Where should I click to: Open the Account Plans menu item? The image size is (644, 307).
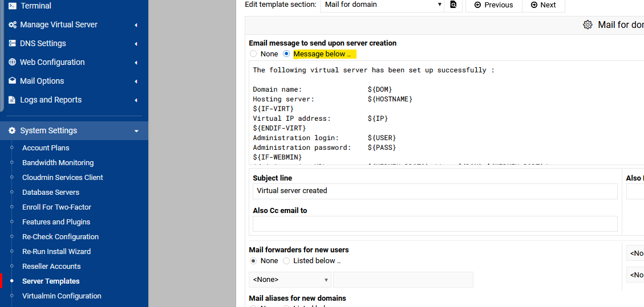tap(46, 148)
